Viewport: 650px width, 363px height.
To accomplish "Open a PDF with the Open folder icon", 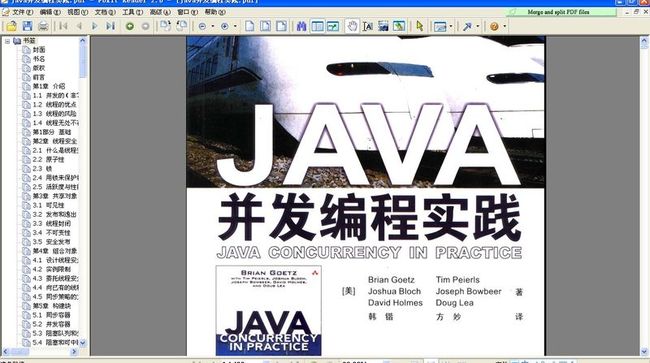I will 12,26.
